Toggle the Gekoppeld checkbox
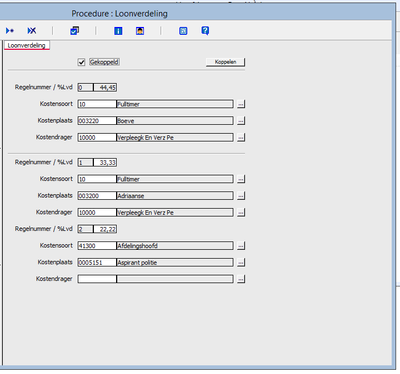The width and height of the screenshot is (400, 374). pos(81,62)
